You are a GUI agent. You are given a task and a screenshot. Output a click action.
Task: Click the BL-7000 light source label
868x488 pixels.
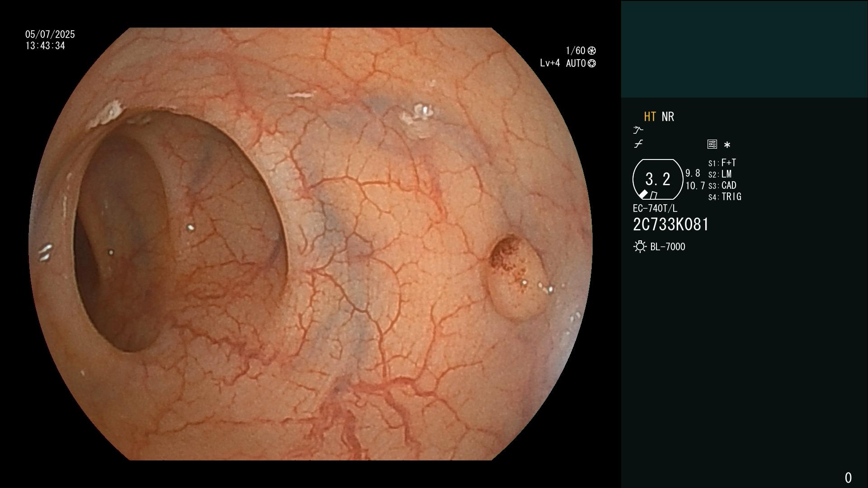click(668, 247)
